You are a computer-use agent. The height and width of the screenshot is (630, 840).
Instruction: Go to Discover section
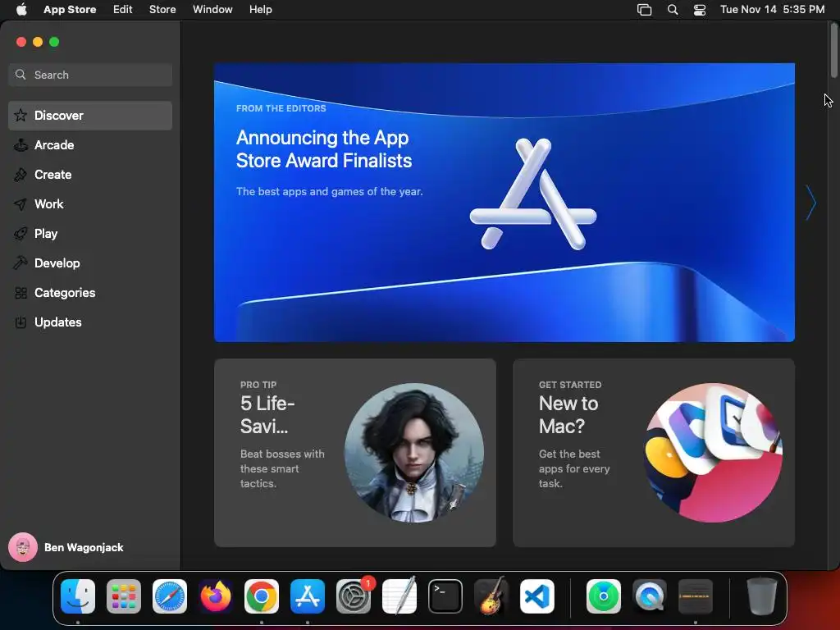[x=90, y=115]
